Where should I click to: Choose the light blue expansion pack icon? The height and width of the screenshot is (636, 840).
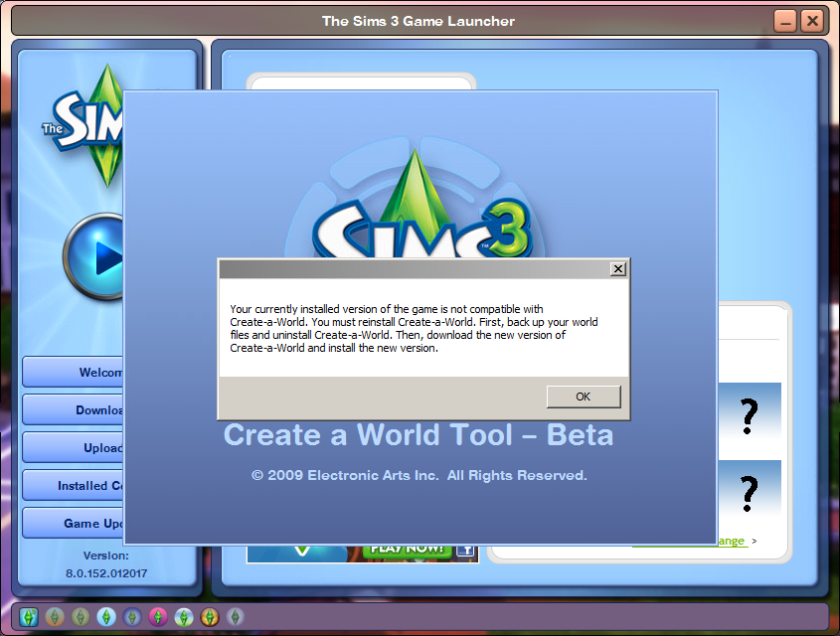(106, 617)
